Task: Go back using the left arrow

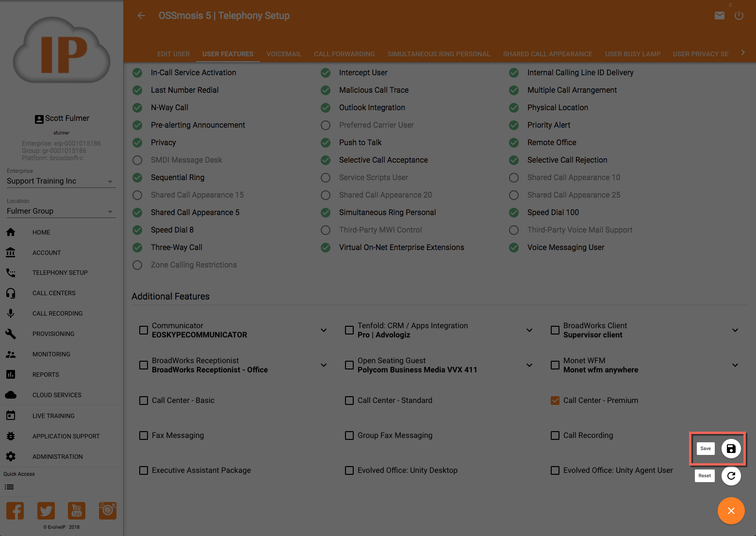Action: [141, 16]
